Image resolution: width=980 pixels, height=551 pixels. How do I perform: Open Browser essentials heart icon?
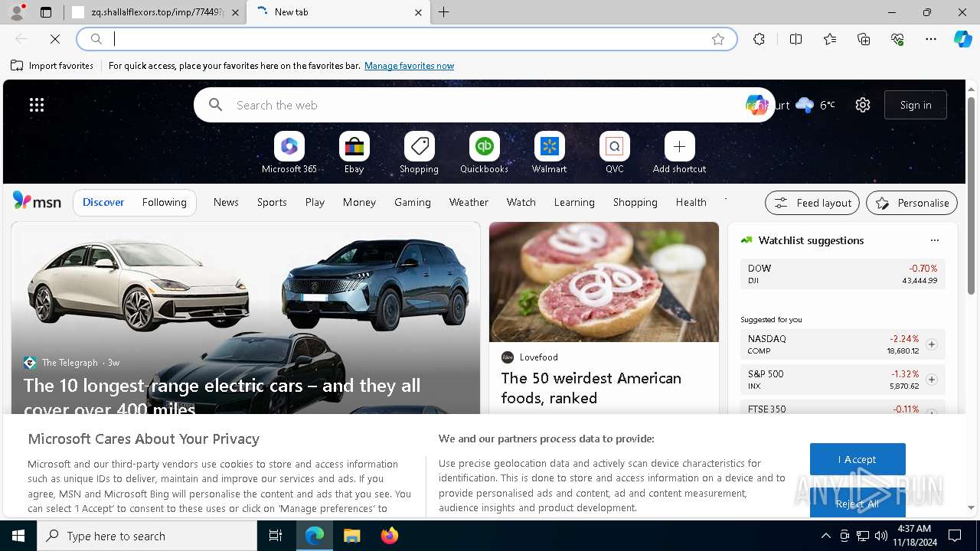[x=897, y=39]
